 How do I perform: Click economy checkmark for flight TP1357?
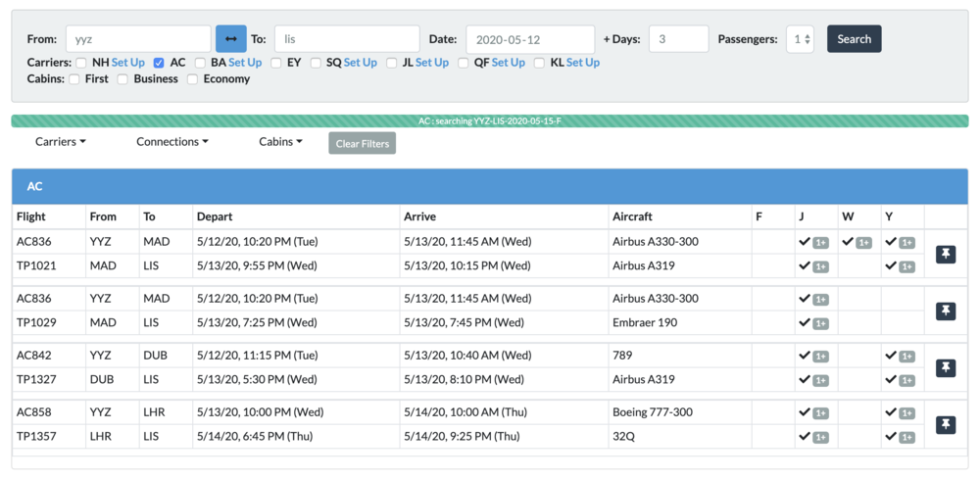pos(891,437)
